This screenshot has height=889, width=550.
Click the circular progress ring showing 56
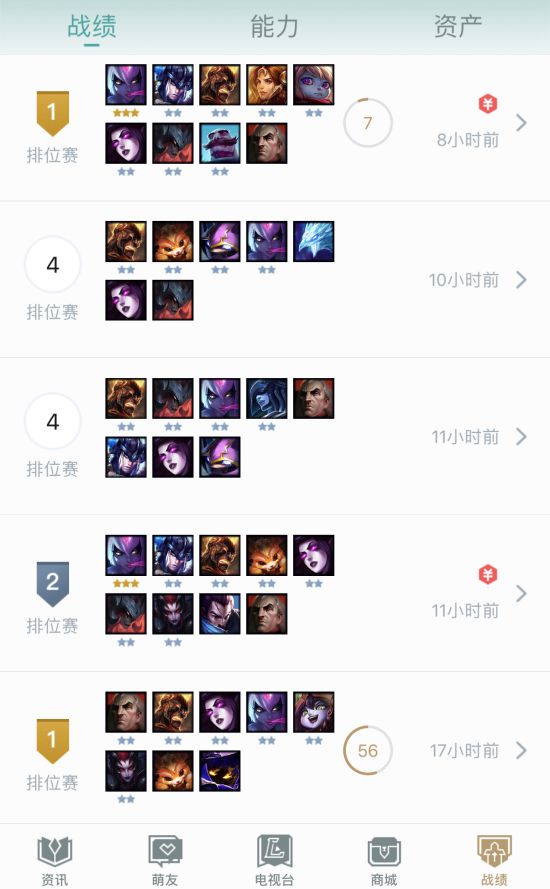click(367, 751)
